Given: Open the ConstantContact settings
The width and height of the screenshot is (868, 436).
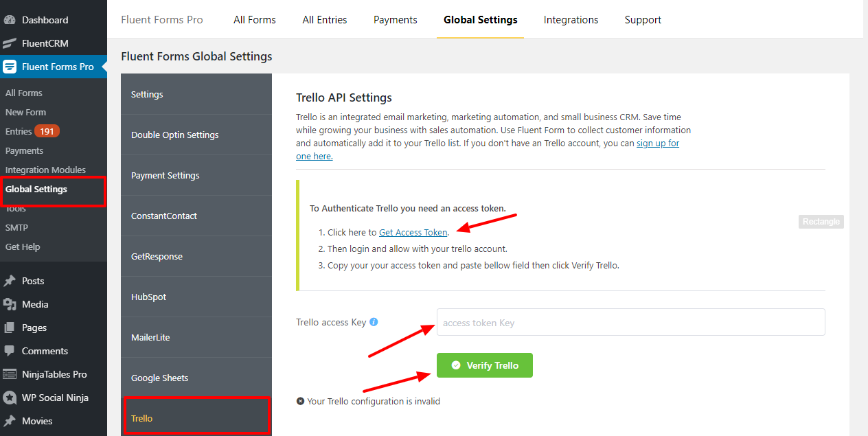Looking at the screenshot, I should [x=196, y=216].
